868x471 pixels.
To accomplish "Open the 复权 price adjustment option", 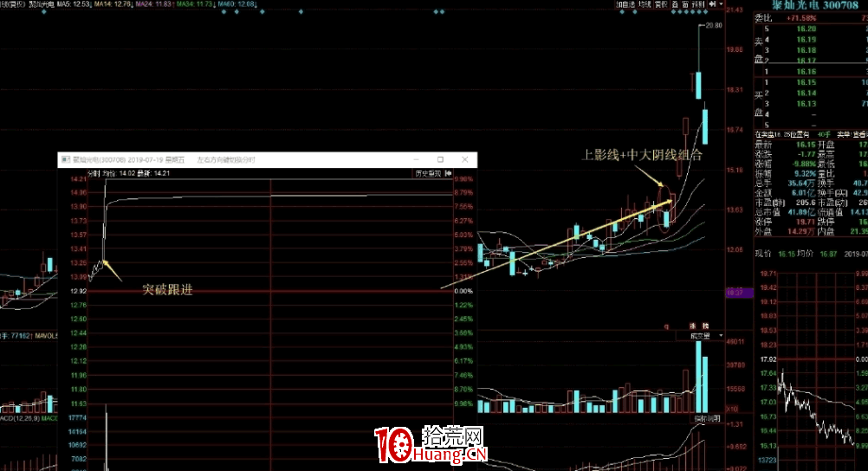I will point(661,3).
